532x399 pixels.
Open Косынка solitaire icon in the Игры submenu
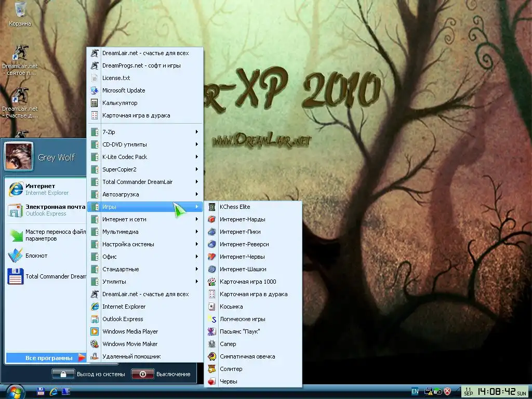point(212,307)
